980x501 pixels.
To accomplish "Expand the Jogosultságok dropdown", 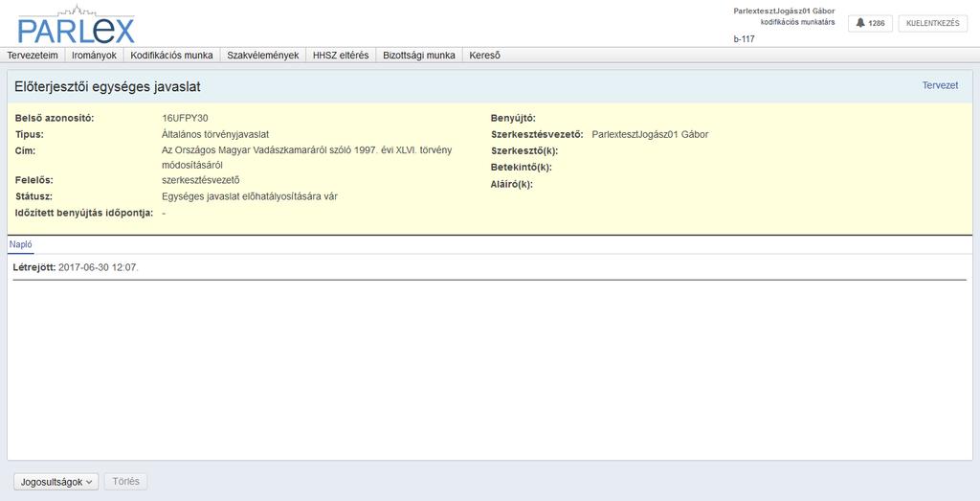I will [56, 482].
